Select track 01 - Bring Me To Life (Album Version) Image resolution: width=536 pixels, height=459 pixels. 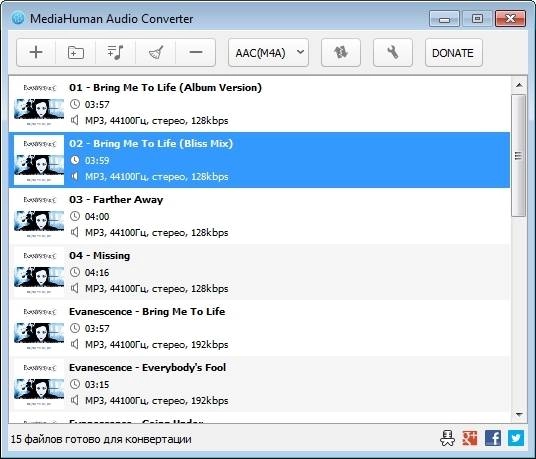point(259,104)
